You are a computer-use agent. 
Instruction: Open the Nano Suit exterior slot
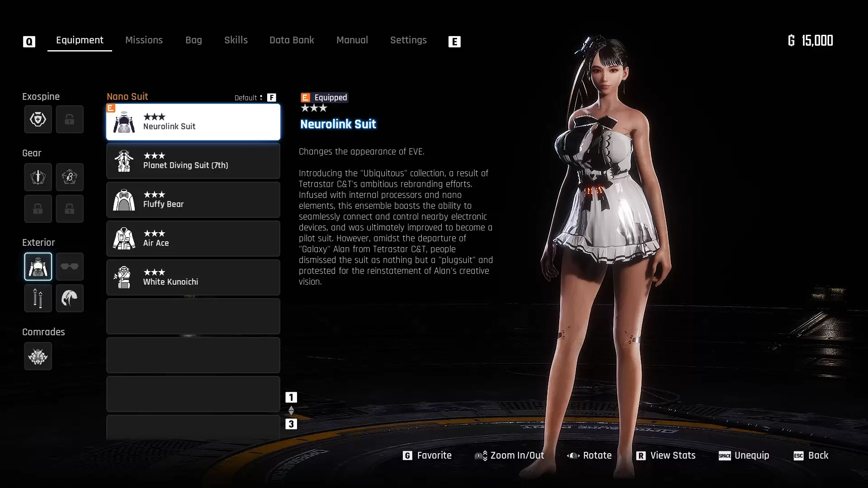click(38, 267)
